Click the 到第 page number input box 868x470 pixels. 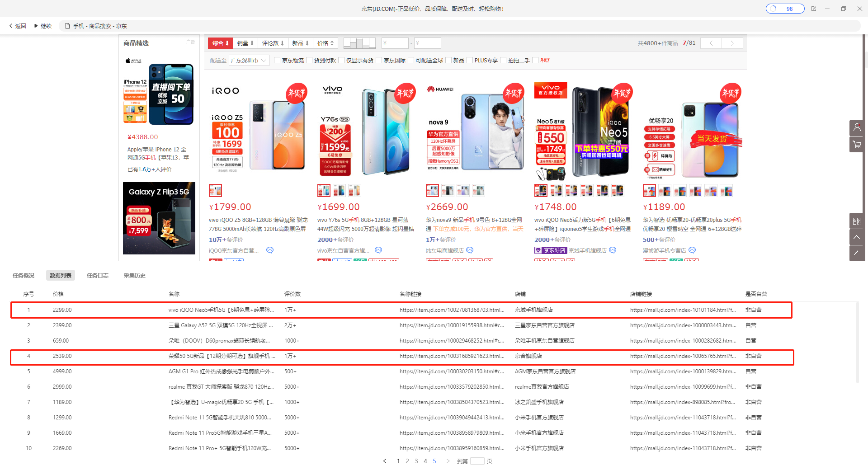477,461
